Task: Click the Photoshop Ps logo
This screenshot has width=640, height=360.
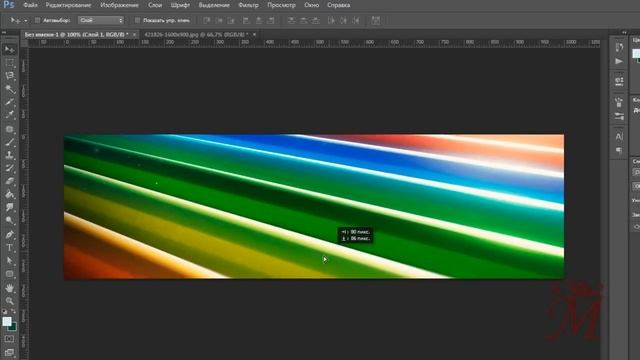Action: click(x=9, y=5)
